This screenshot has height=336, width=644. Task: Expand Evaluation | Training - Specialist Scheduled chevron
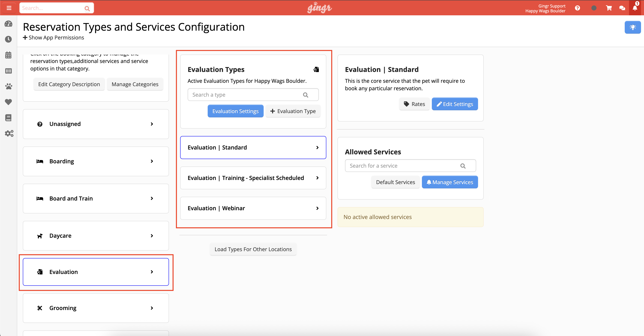point(317,178)
